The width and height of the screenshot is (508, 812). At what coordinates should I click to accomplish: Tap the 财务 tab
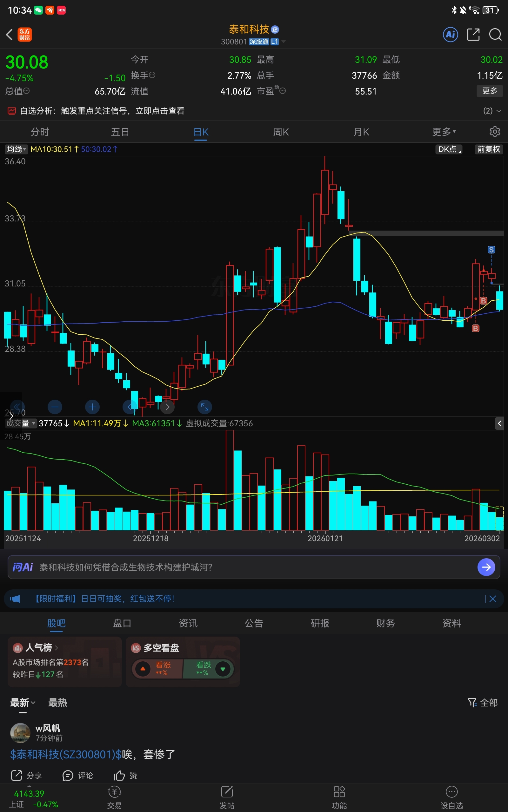tap(385, 623)
